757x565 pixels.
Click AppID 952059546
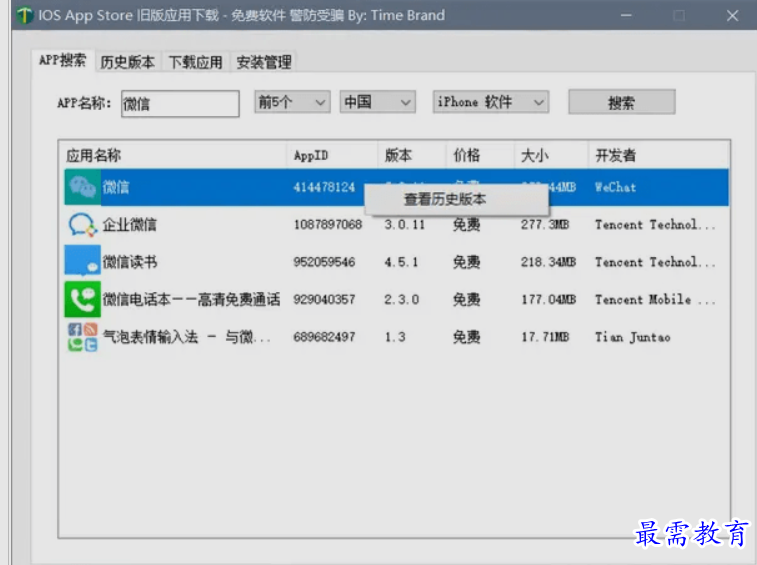[x=324, y=262]
